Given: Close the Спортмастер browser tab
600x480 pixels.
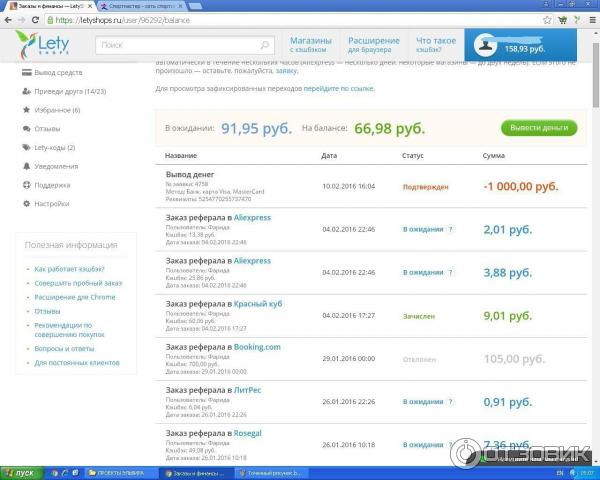Looking at the screenshot, I should coord(181,6).
